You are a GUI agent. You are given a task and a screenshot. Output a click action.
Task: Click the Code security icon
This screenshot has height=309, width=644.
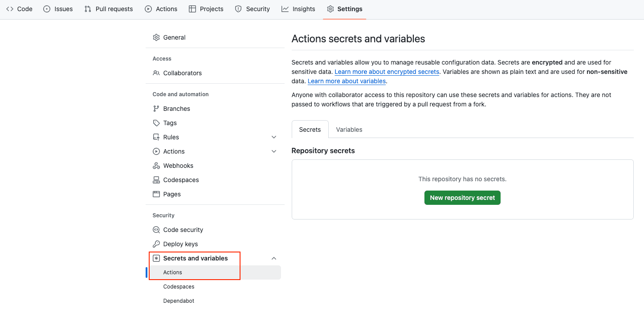tap(156, 230)
